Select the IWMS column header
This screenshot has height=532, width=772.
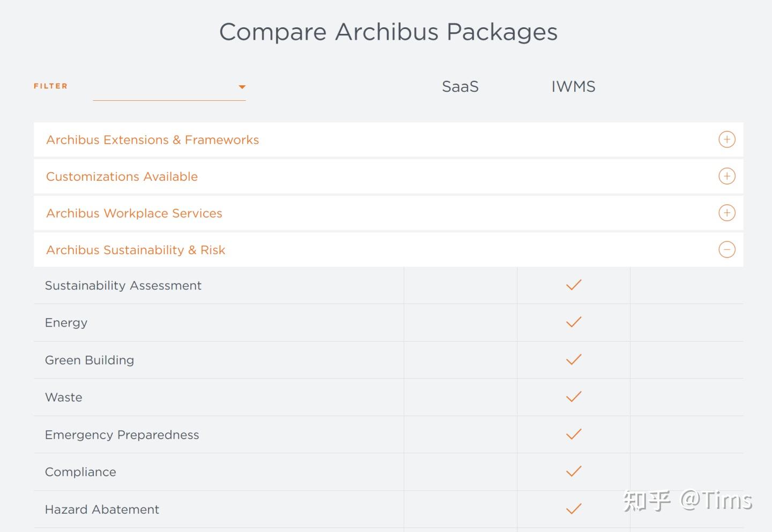click(573, 86)
